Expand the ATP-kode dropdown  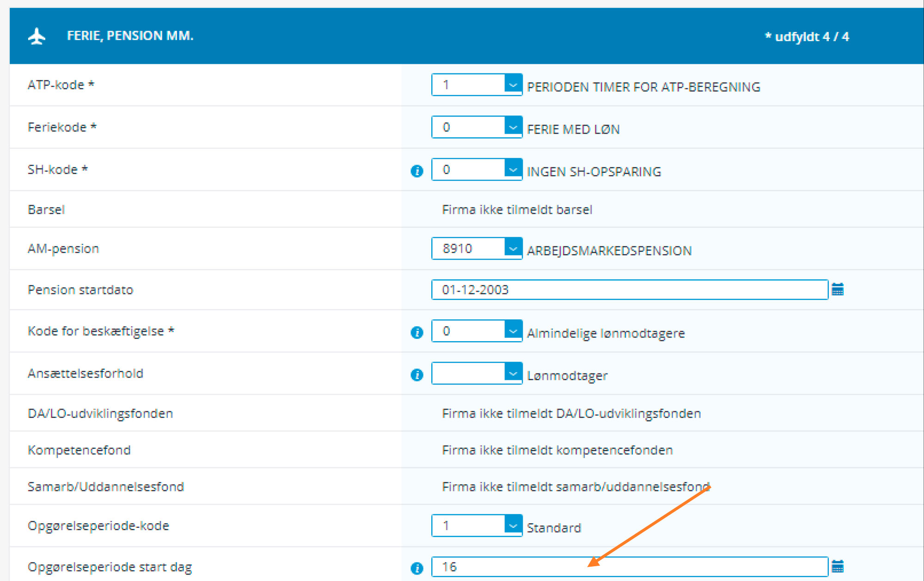513,85
